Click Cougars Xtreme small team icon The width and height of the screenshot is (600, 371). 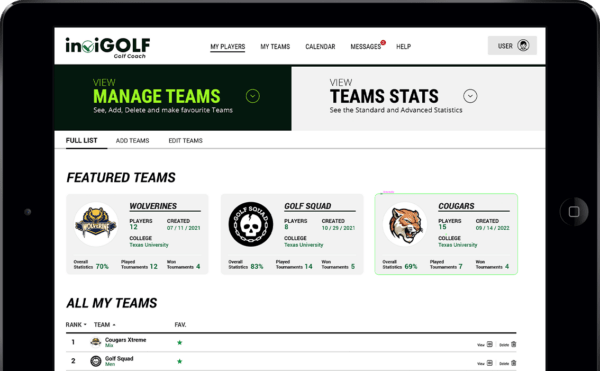coord(95,342)
